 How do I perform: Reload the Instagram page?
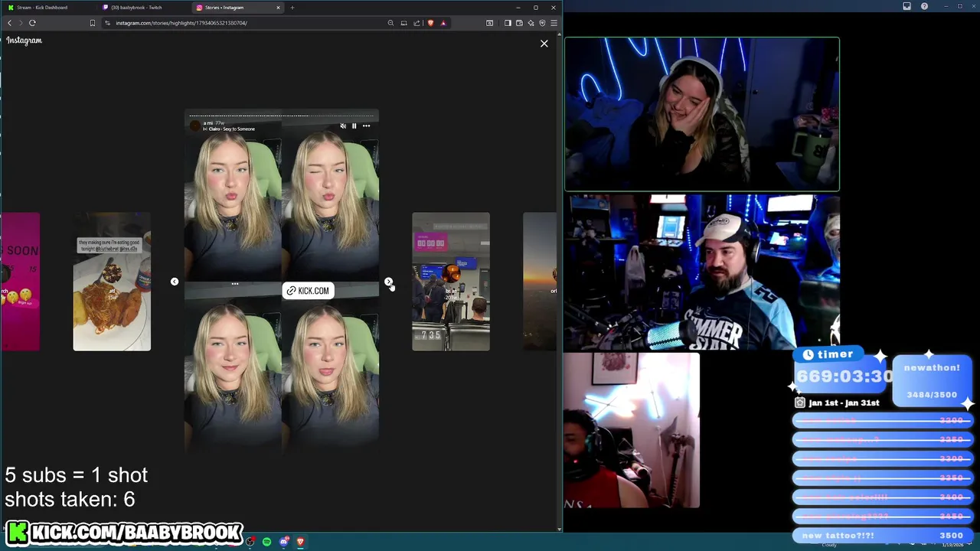coord(32,23)
